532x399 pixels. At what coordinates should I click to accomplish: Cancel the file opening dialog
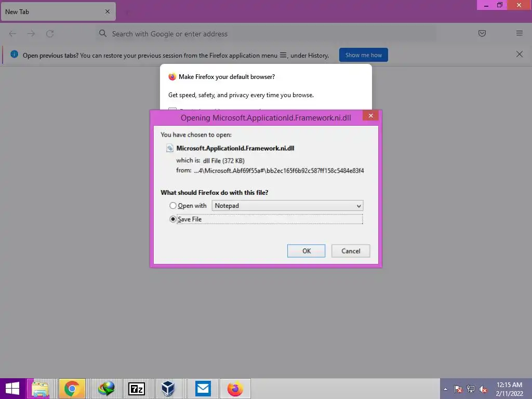pyautogui.click(x=351, y=251)
